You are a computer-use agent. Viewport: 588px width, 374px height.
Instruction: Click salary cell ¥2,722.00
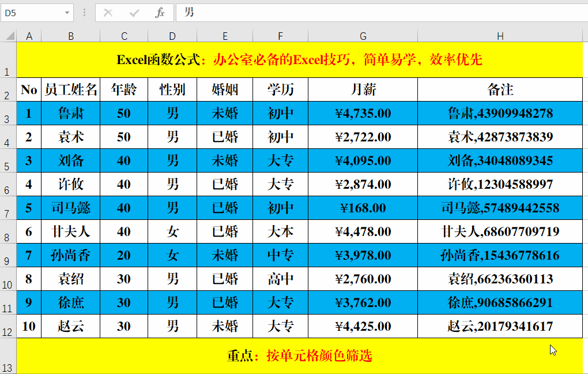point(363,137)
